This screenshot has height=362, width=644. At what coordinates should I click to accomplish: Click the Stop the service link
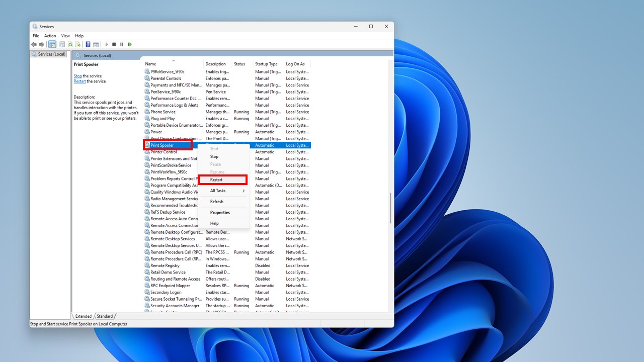[x=77, y=76]
